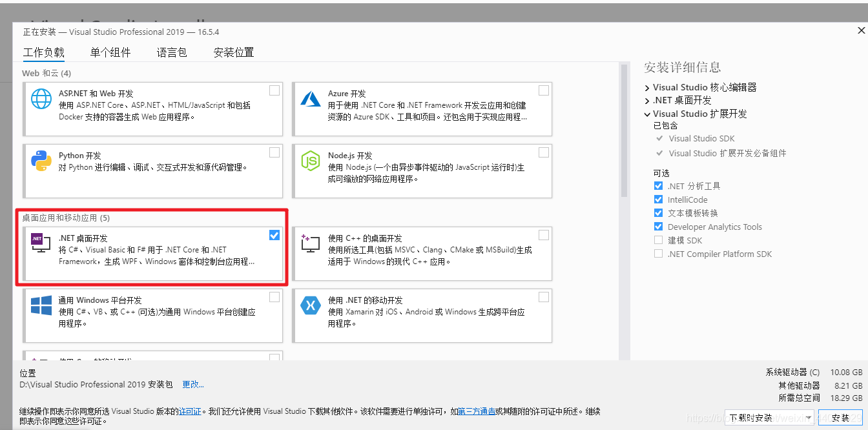Click the Azure 开发 workload icon
Image resolution: width=868 pixels, height=430 pixels.
pos(311,98)
